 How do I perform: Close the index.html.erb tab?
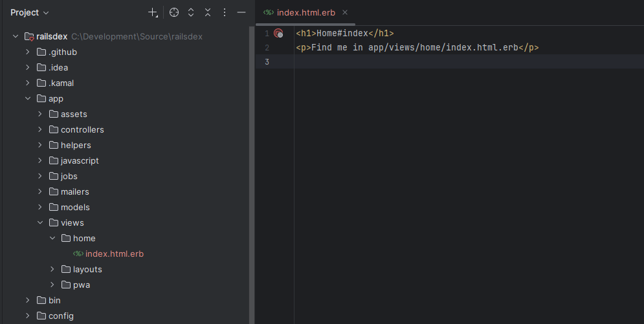[x=344, y=12]
